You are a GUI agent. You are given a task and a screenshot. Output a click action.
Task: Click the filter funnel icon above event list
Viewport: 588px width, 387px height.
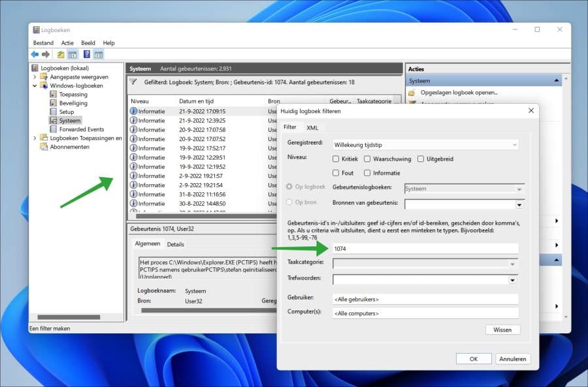click(133, 82)
